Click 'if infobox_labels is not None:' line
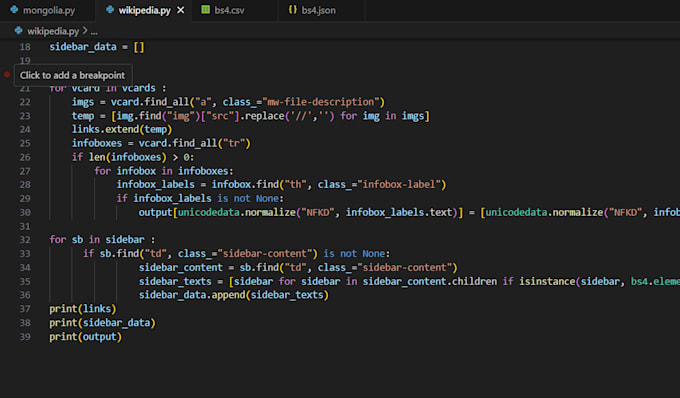Screen dimensions: 680x398 [x=200, y=198]
